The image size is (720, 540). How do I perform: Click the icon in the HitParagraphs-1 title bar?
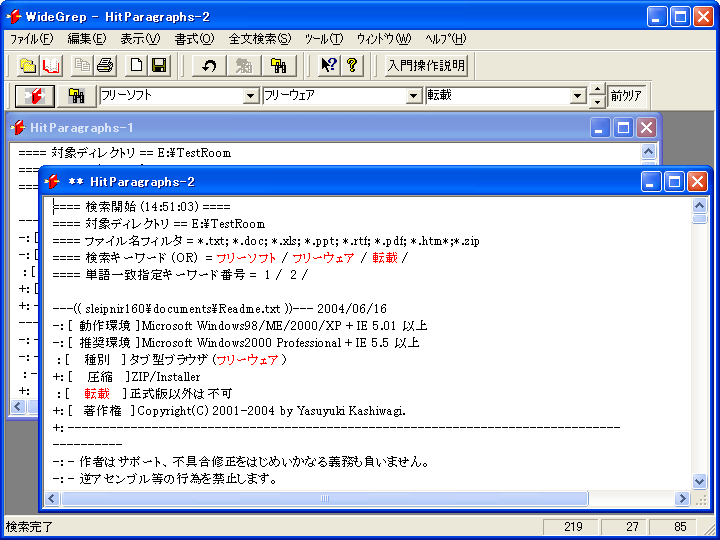click(x=18, y=127)
